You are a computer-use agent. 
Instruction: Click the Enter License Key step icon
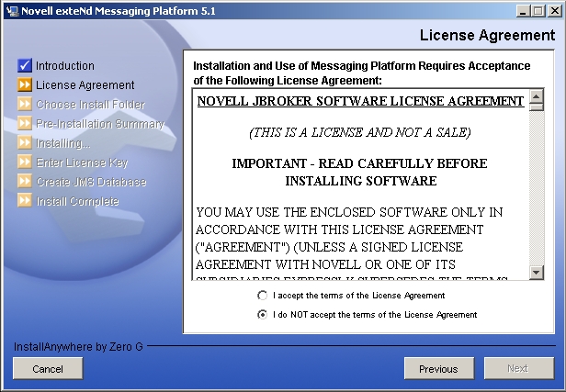click(x=25, y=162)
